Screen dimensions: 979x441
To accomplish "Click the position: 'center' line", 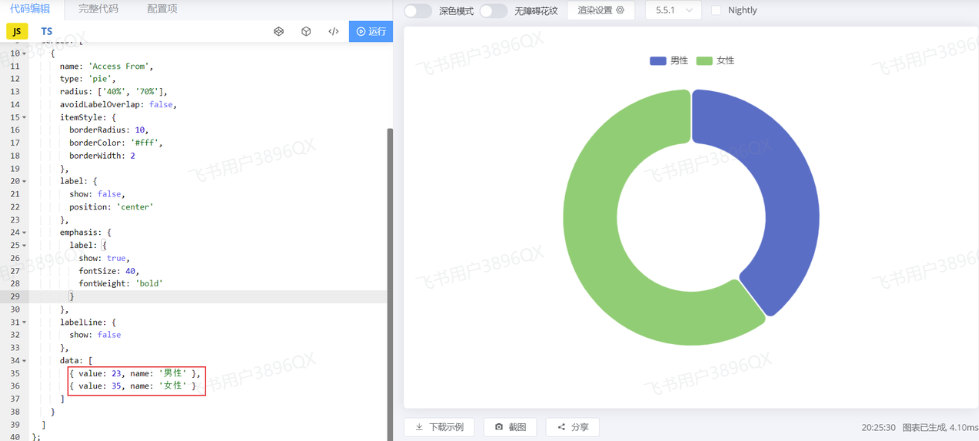I will [111, 207].
